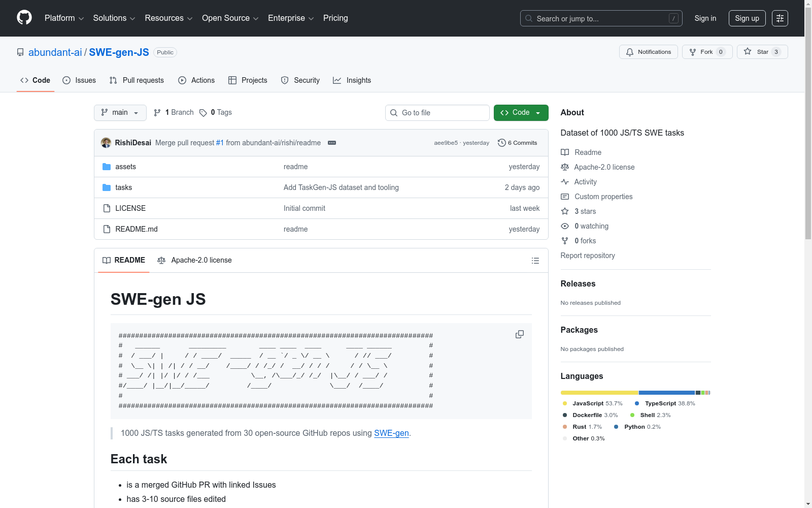The height and width of the screenshot is (508, 812).
Task: Click the yellow JavaScript language bar segment
Action: [600, 393]
